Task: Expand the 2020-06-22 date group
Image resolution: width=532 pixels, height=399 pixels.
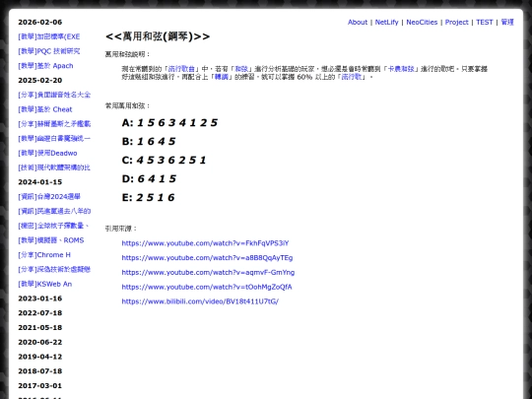Action: [40, 342]
